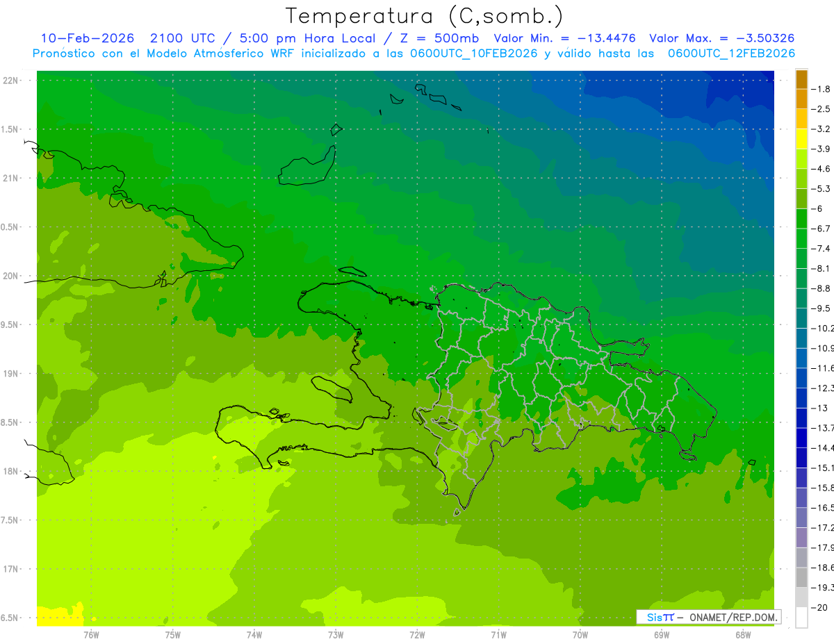The width and height of the screenshot is (834, 644).
Task: Click the "72W" longitude label
Action: [417, 635]
